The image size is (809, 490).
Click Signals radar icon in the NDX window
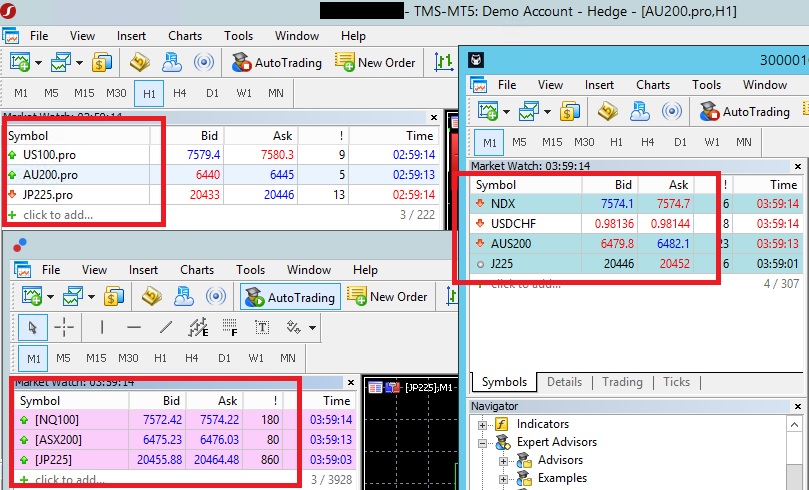pos(672,111)
